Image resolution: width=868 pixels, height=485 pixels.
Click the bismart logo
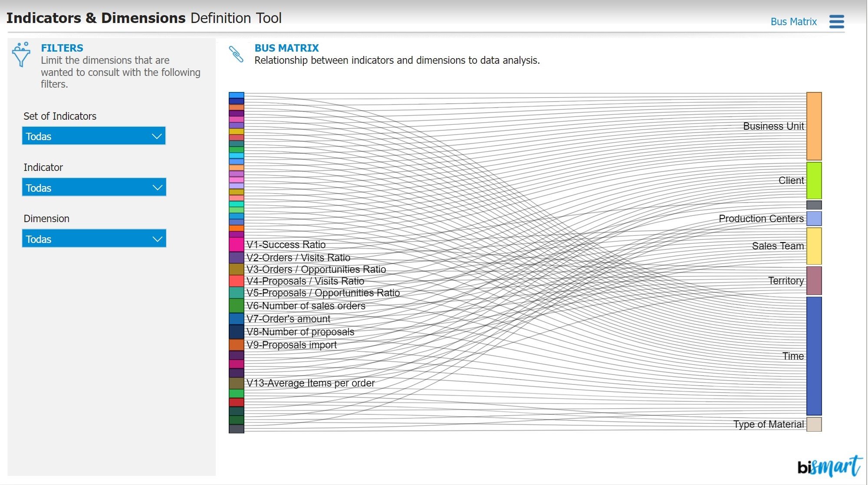click(829, 466)
